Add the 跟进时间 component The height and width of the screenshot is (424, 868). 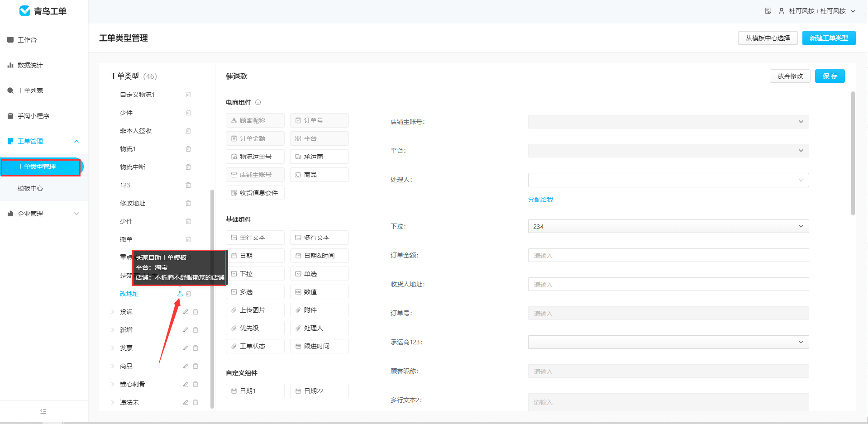point(320,346)
